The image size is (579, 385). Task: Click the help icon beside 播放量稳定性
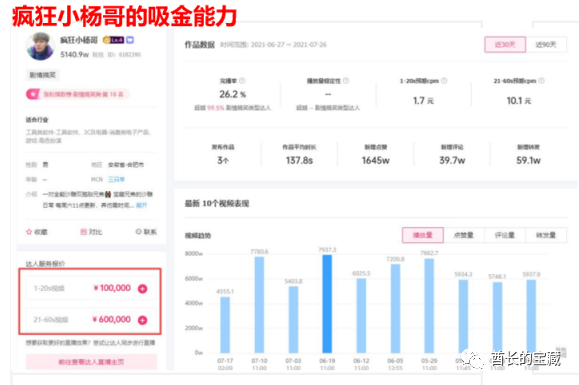(x=346, y=80)
